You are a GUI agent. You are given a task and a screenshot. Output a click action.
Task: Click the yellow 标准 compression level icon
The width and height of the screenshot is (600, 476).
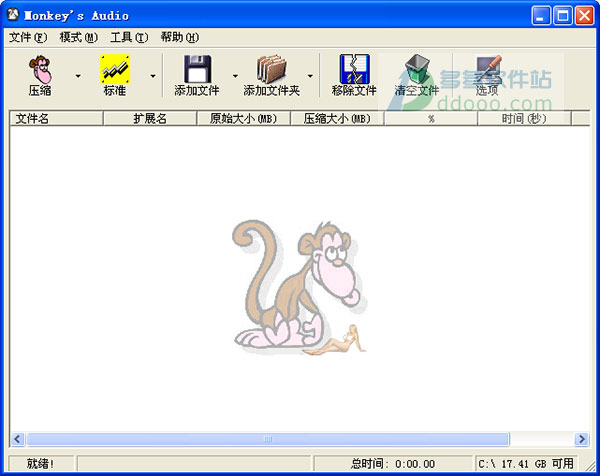click(x=115, y=69)
